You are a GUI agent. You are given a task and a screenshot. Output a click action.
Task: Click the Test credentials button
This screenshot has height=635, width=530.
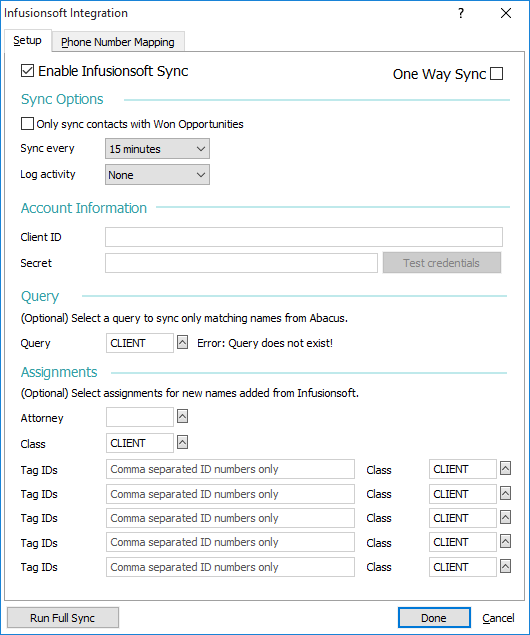pyautogui.click(x=442, y=263)
